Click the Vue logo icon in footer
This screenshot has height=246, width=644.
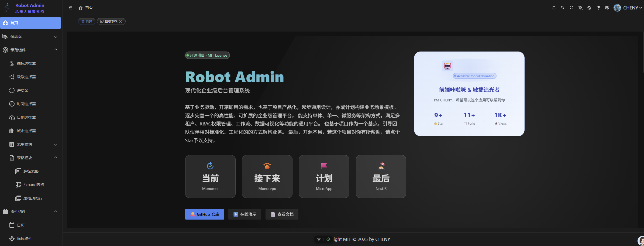click(x=319, y=239)
